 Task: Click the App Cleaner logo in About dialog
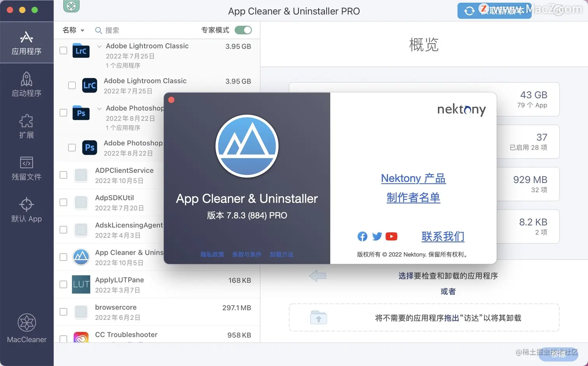point(247,146)
